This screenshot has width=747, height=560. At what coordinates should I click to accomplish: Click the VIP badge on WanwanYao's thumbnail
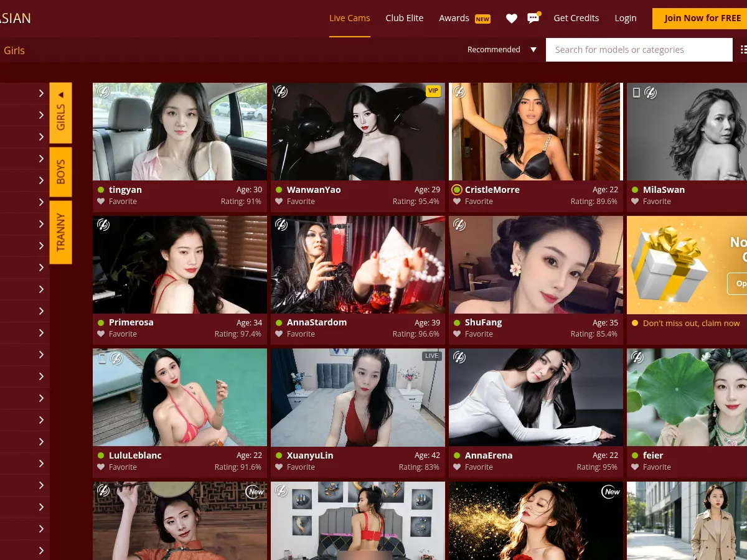pyautogui.click(x=433, y=91)
